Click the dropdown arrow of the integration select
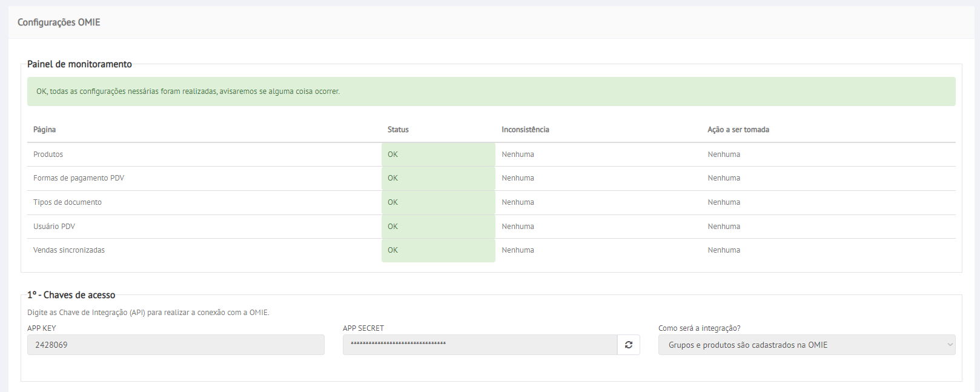Viewport: 980px width, 392px height. tap(949, 345)
